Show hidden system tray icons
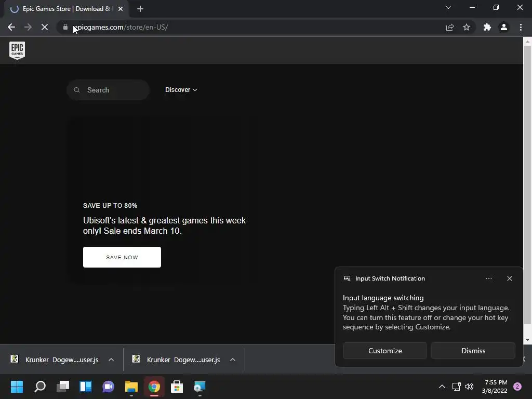This screenshot has width=532, height=399. tap(442, 387)
